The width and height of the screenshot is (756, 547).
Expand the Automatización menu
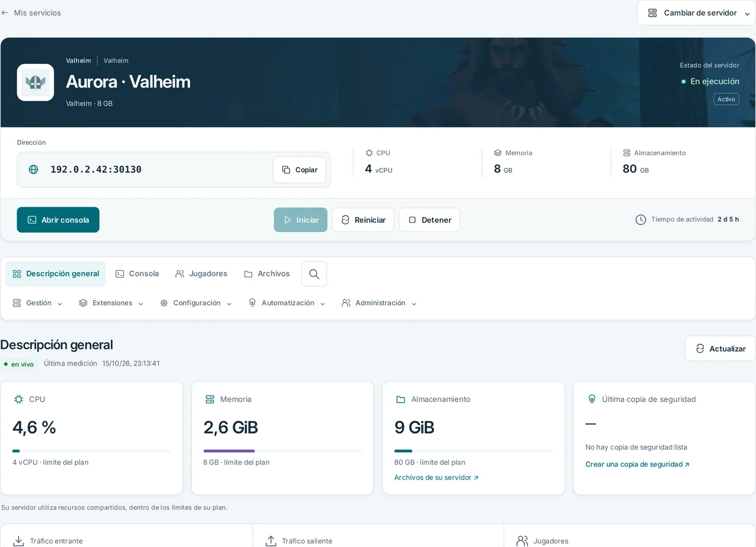287,303
